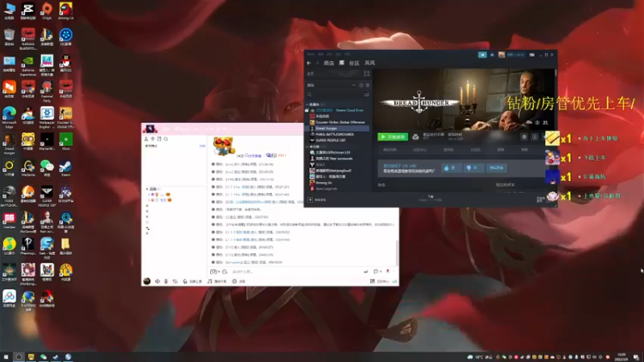
Task: Click recent activity clock icon in Steam sidebar
Action: [x=361, y=85]
